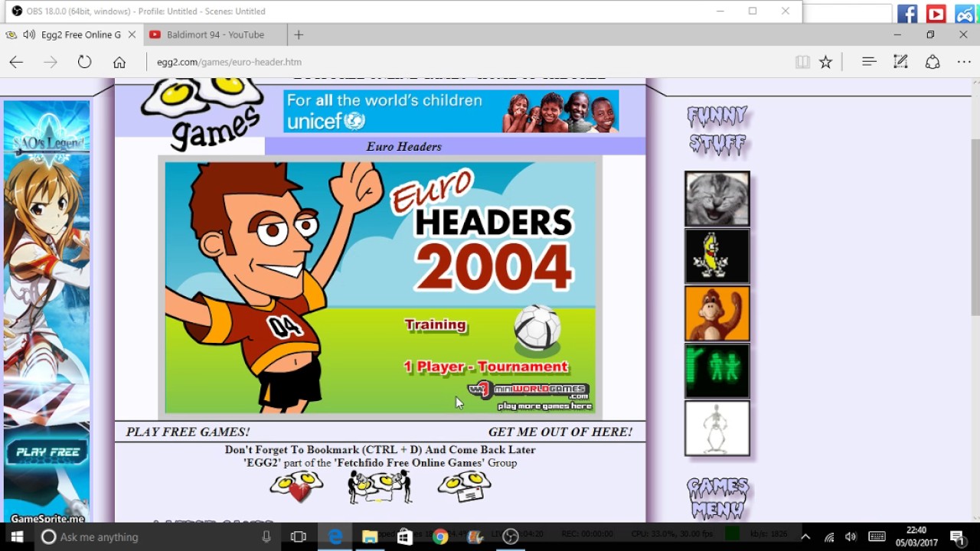Refresh the Egg2 page

84,62
